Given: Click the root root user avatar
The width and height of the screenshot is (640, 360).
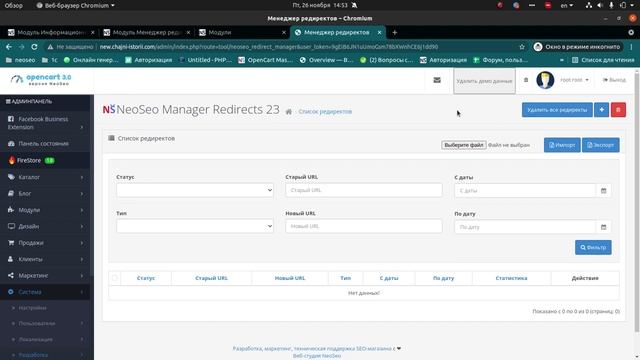Looking at the screenshot, I should click(x=545, y=80).
